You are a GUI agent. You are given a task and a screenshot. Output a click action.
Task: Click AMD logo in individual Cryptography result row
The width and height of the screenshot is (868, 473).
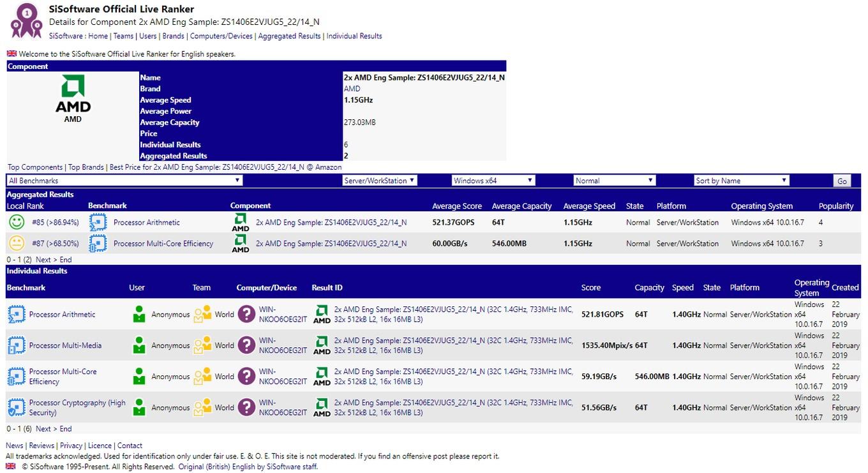point(322,407)
